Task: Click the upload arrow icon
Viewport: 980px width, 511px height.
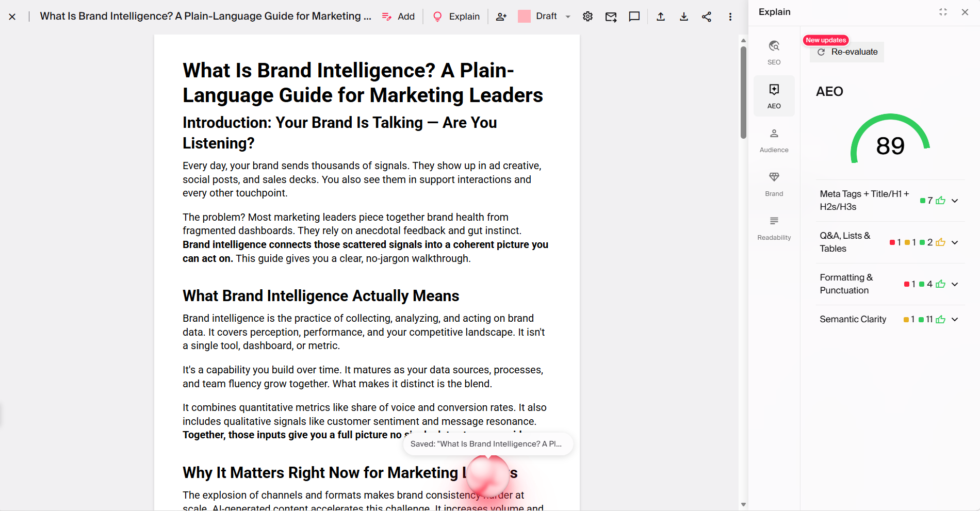Action: (660, 17)
